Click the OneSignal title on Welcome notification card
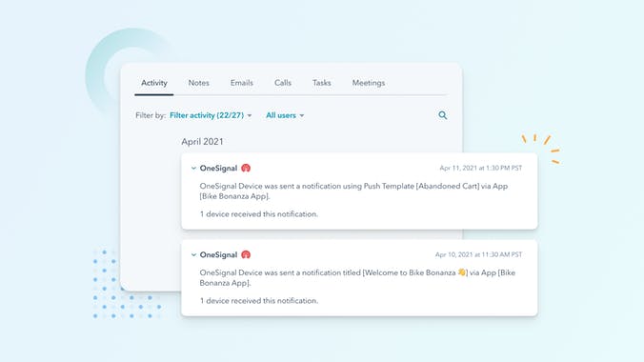The height and width of the screenshot is (362, 644). (x=218, y=254)
